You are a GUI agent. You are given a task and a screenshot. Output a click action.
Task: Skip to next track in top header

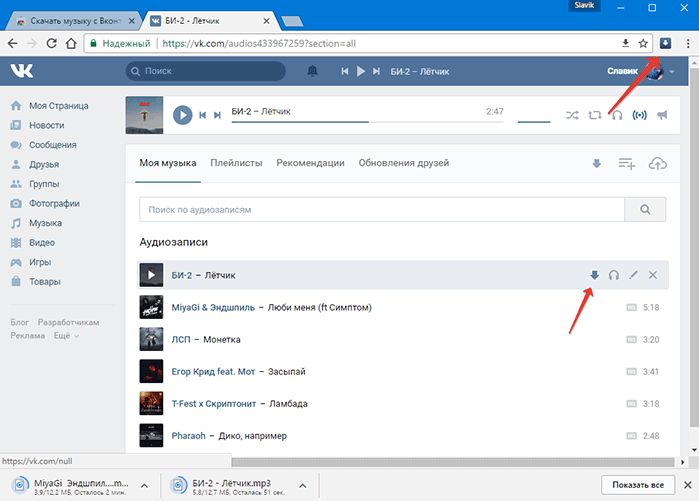pos(377,71)
